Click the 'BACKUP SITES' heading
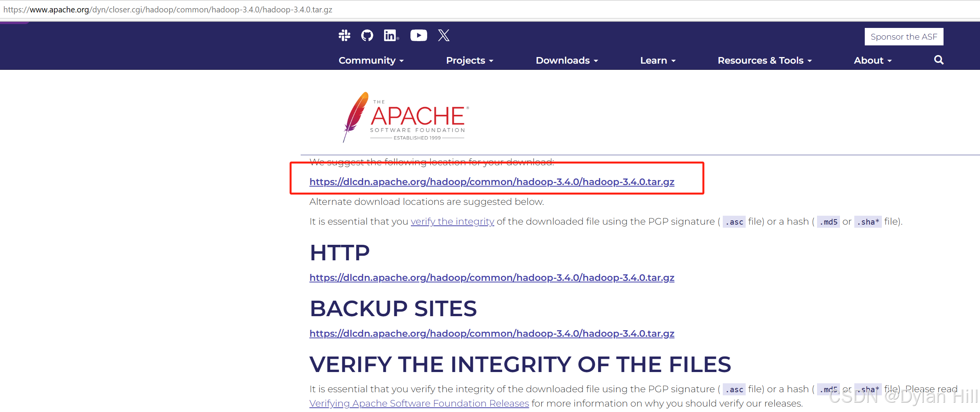 tap(393, 308)
